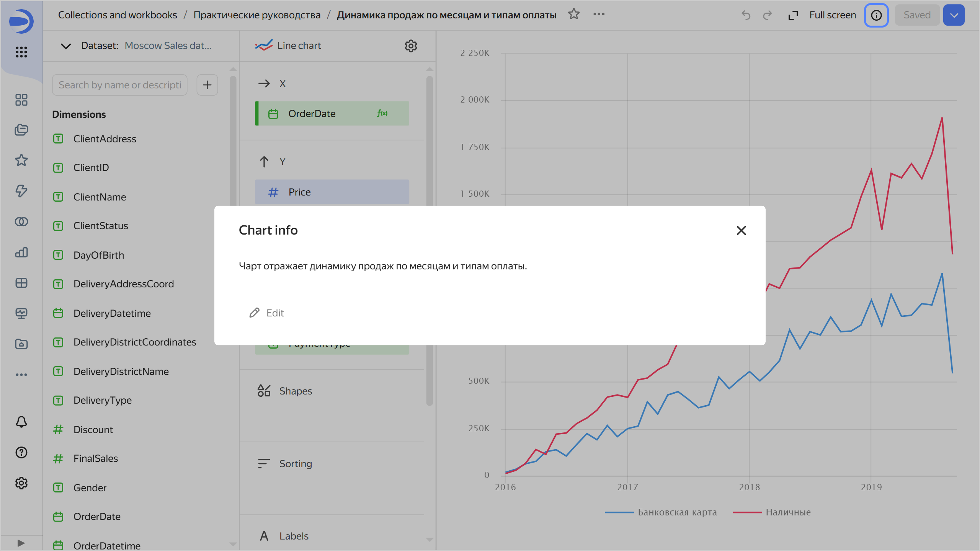Go to Collections and workbooks breadcrumb
The width and height of the screenshot is (980, 551).
118,15
